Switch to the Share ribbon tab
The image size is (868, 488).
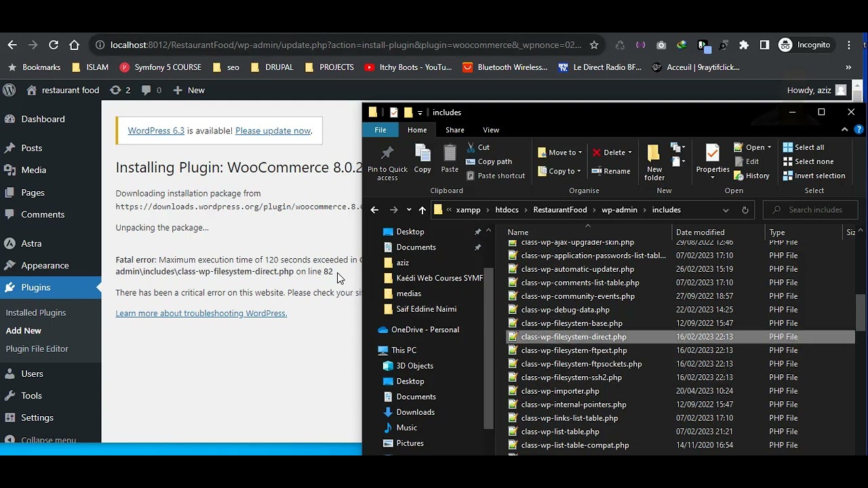(455, 130)
